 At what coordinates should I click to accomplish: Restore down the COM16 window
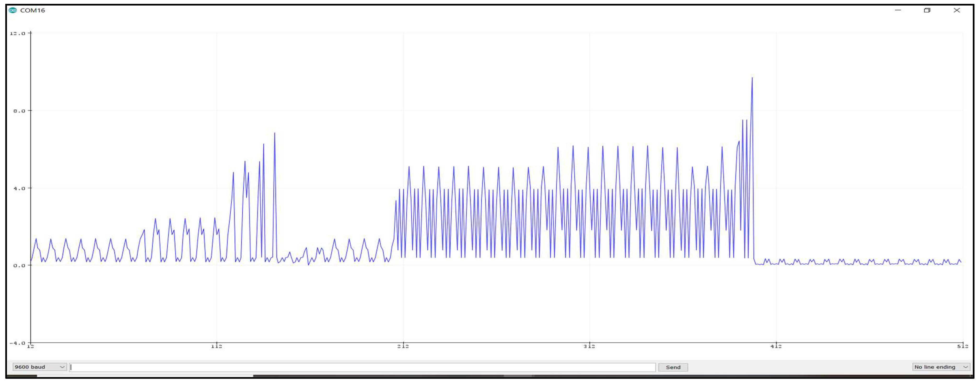pos(927,10)
